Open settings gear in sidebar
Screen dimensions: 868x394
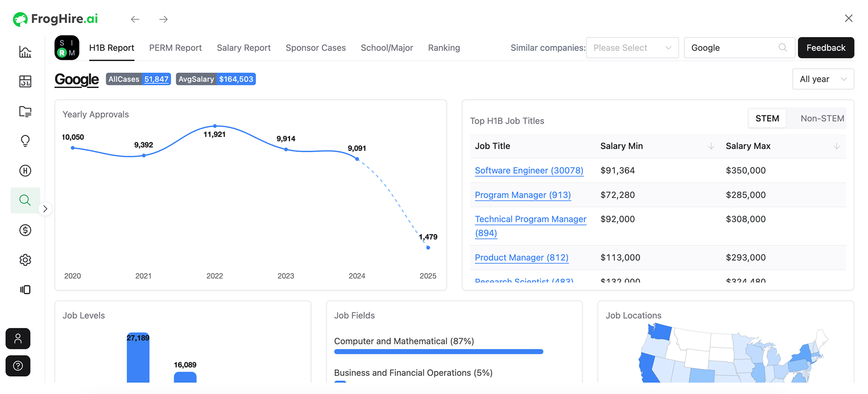pyautogui.click(x=25, y=260)
